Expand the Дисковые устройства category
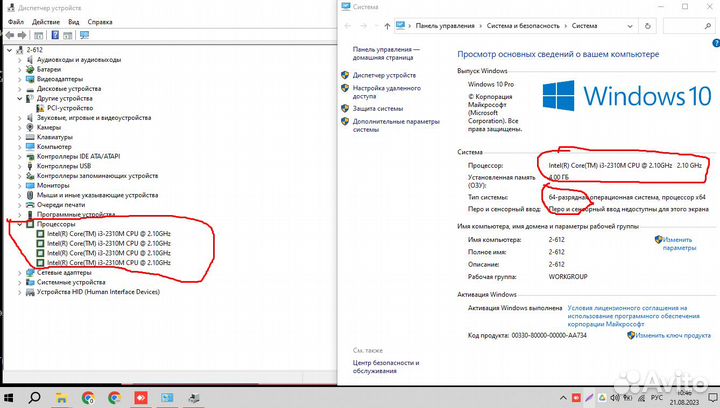This screenshot has height=408, width=720. pyautogui.click(x=20, y=89)
